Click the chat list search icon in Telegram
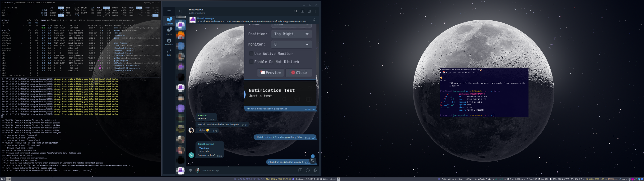The height and width of the screenshot is (181, 644). (181, 11)
